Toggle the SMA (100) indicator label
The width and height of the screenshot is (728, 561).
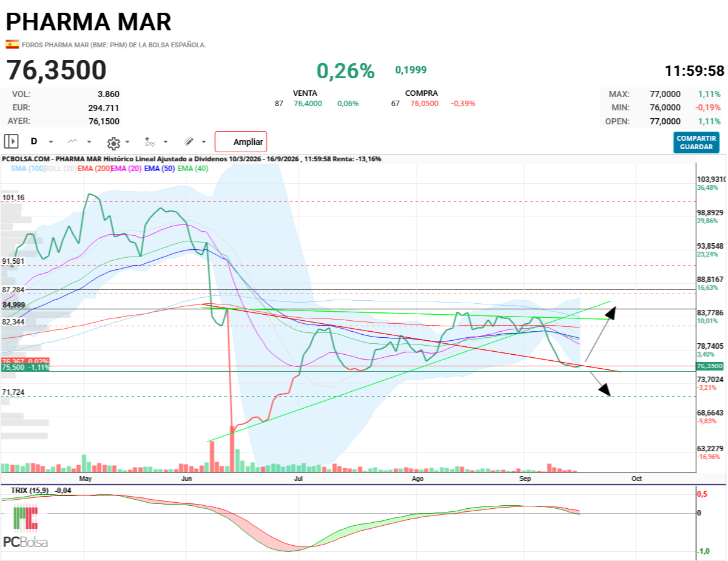pos(27,169)
